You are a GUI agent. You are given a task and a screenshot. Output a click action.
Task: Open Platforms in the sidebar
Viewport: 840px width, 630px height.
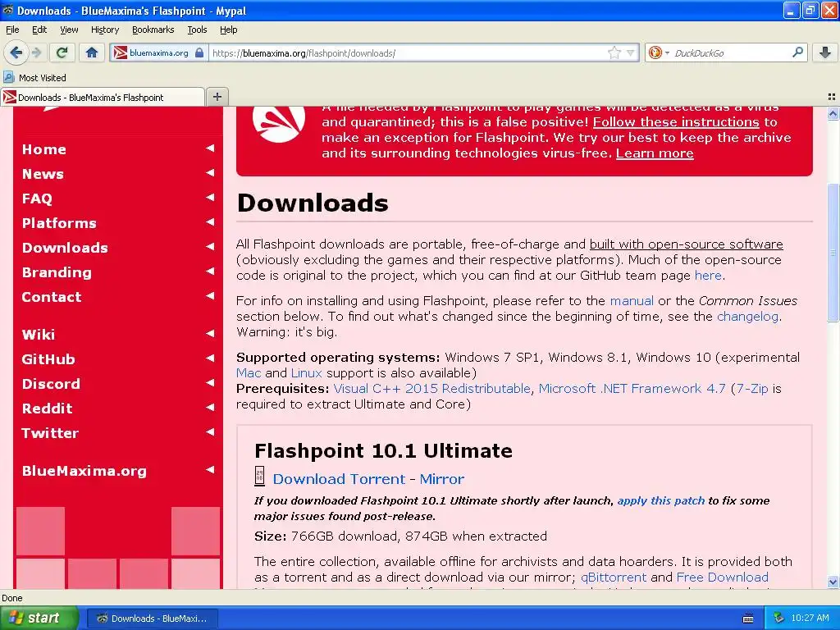pyautogui.click(x=59, y=223)
